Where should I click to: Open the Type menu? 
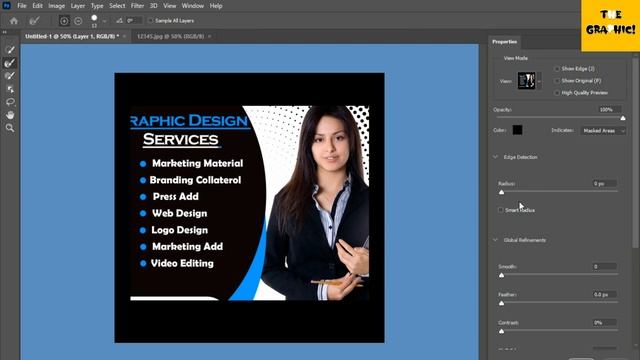click(97, 6)
